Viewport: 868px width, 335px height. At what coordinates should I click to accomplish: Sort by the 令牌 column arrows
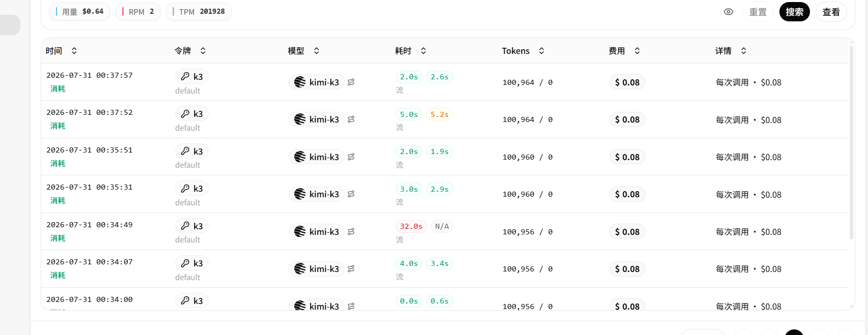pos(203,51)
